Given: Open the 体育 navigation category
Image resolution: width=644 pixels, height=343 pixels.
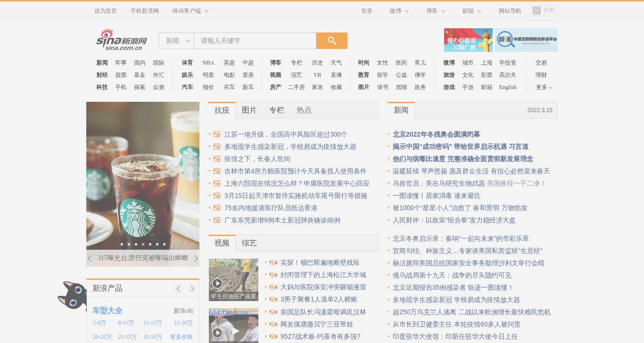Looking at the screenshot, I should (x=187, y=63).
